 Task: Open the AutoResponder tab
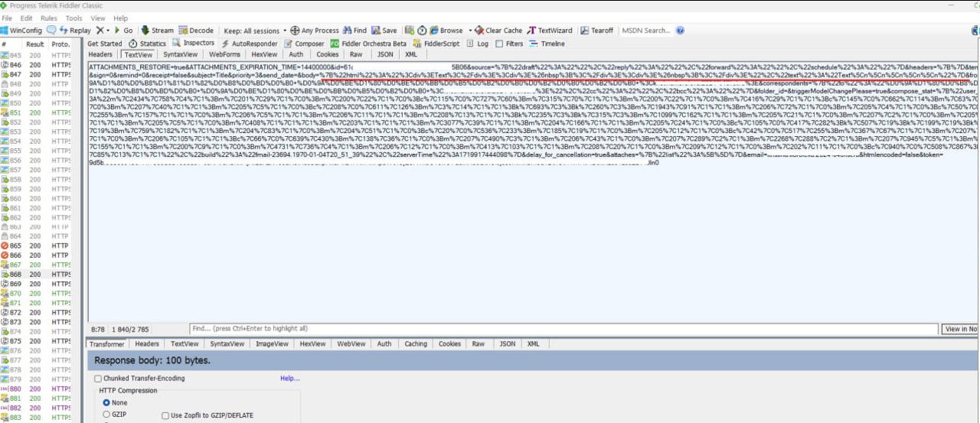pyautogui.click(x=250, y=44)
